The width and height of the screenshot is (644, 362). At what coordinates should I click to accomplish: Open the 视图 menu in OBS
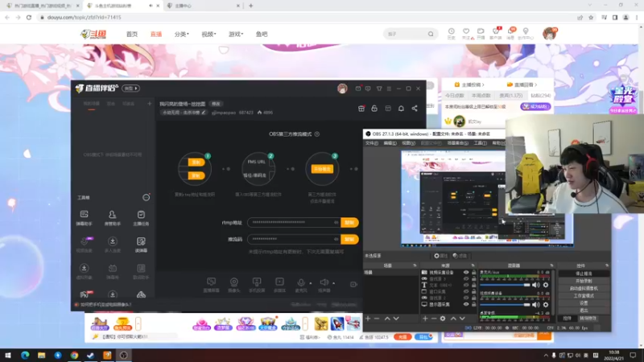408,143
